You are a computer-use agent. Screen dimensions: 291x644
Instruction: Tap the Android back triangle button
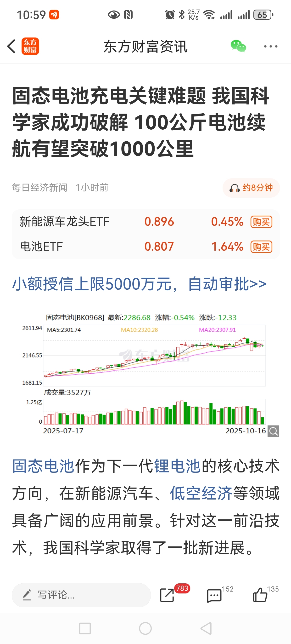206,628
